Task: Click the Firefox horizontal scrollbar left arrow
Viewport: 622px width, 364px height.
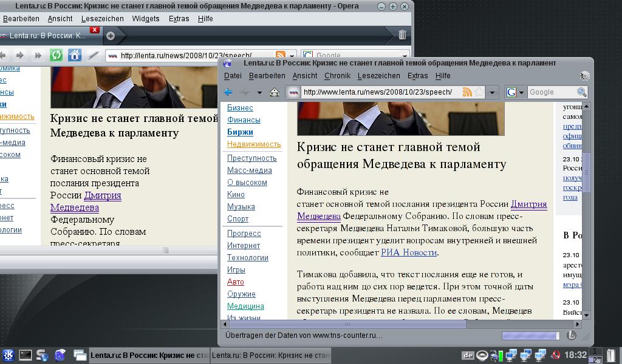Action: click(x=225, y=324)
